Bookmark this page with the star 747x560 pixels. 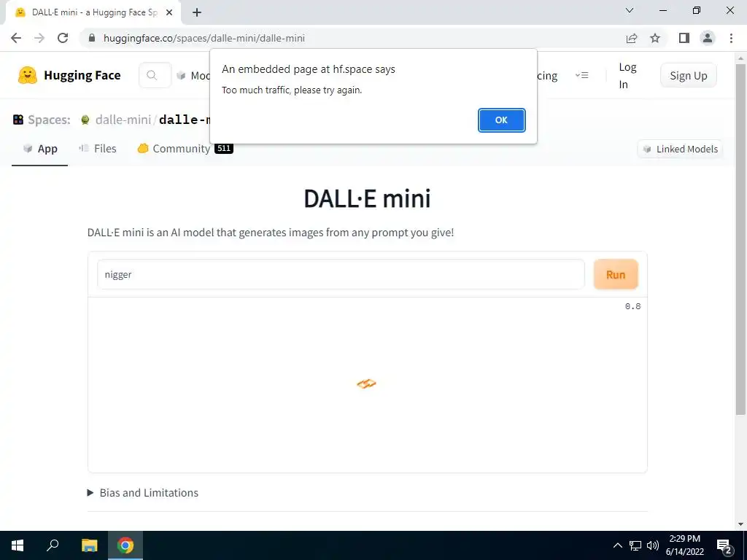coord(655,38)
